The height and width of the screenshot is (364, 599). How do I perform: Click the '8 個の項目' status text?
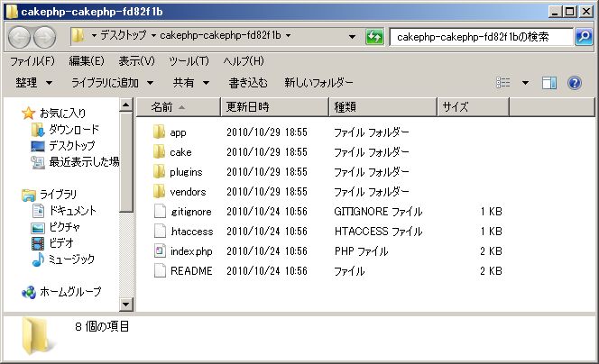[102, 326]
